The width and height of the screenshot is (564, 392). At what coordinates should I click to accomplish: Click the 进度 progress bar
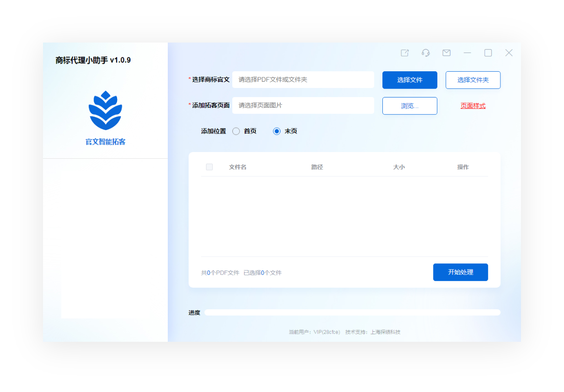tap(352, 313)
